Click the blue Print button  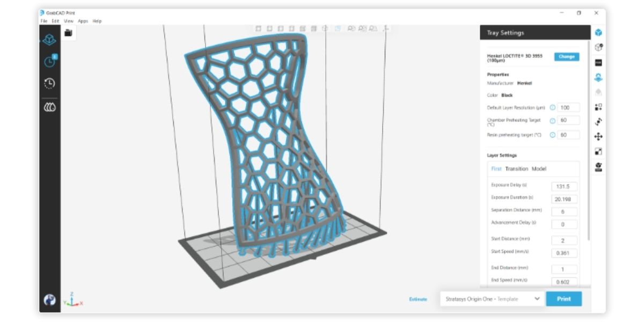point(564,299)
